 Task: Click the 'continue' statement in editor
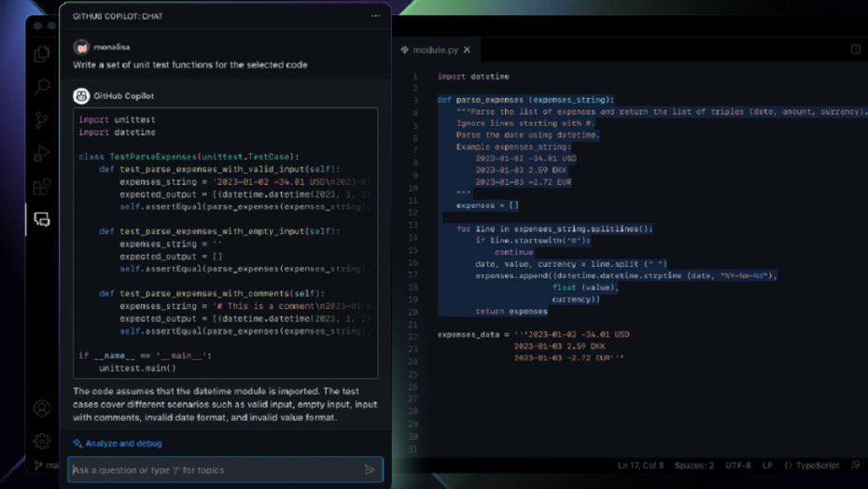click(x=513, y=252)
